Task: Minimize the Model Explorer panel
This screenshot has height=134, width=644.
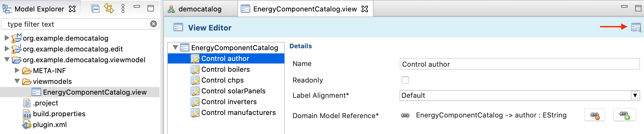Action: [137, 6]
